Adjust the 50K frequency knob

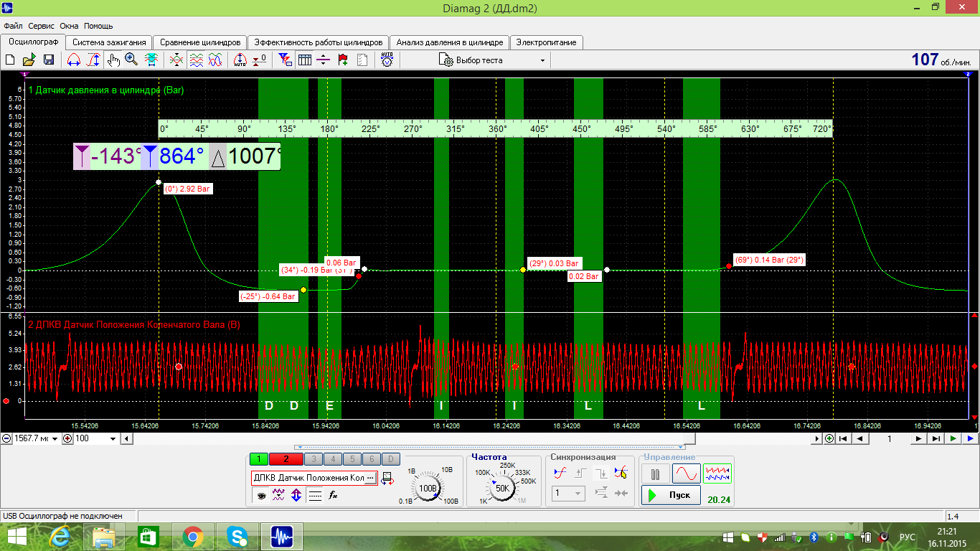pos(501,488)
